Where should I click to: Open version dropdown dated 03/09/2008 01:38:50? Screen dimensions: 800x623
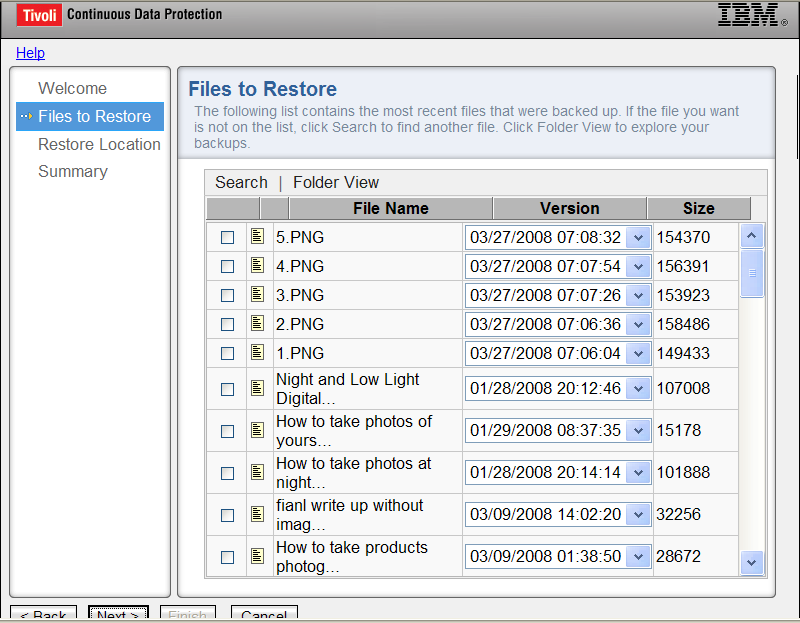tap(638, 556)
